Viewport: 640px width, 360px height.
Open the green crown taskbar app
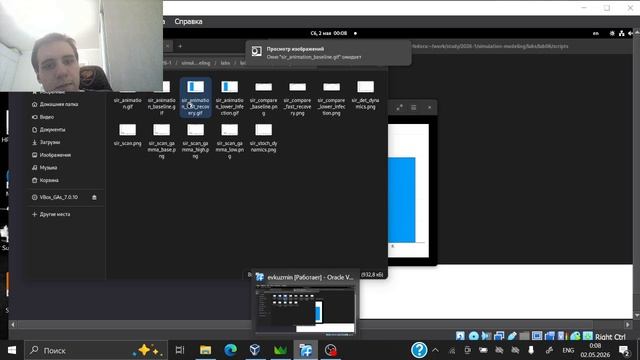(x=280, y=350)
